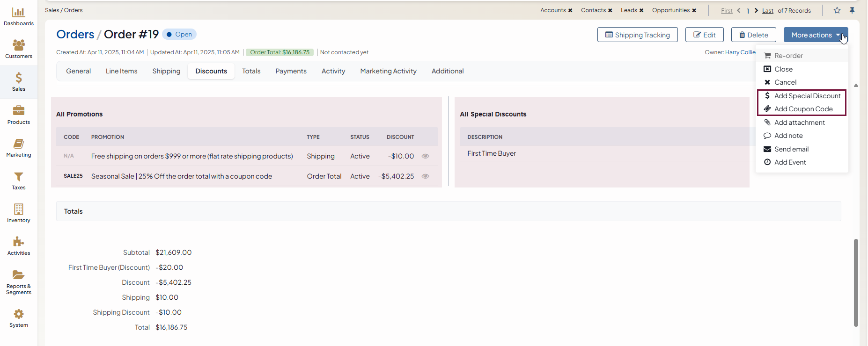Screen dimensions: 868x346
Task: Open the Marketing sidebar icon
Action: click(x=19, y=144)
